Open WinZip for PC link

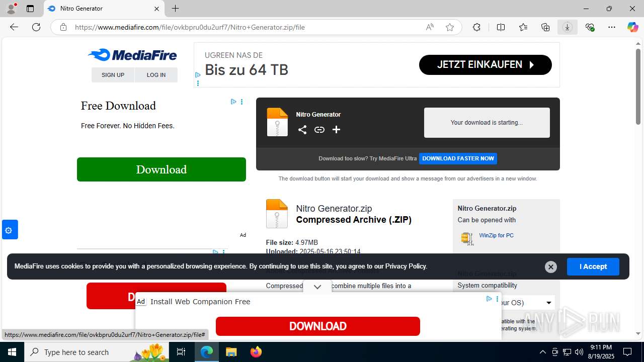click(496, 235)
